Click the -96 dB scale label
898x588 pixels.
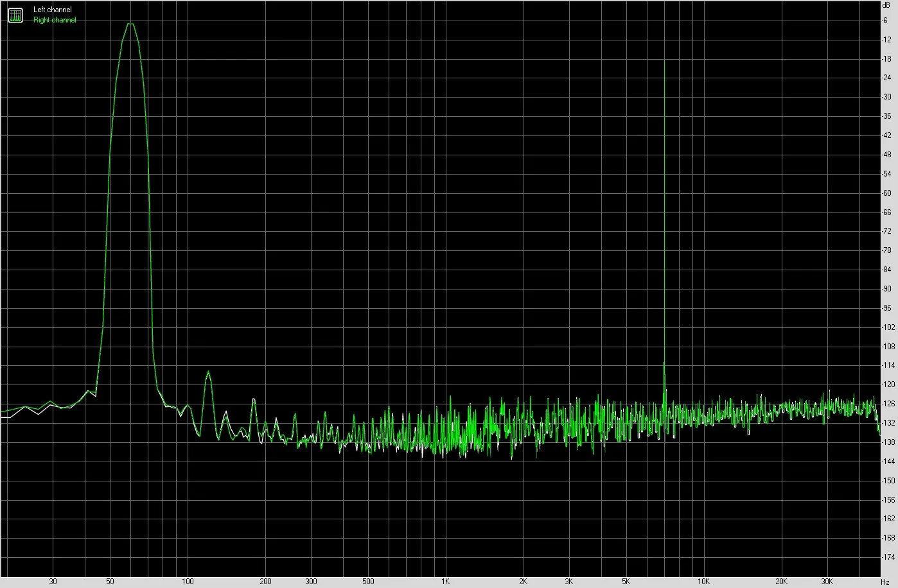[x=886, y=308]
